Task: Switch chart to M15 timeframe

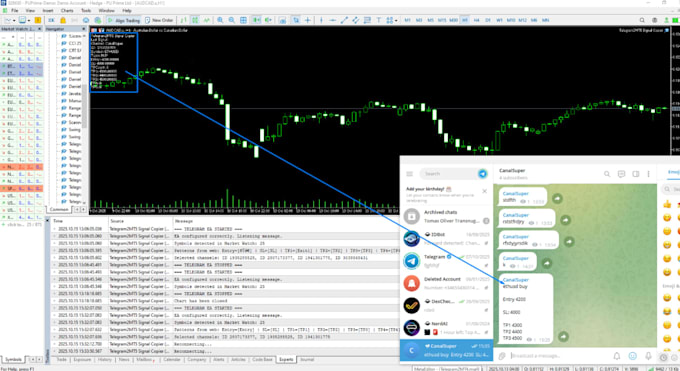Action: pos(442,20)
